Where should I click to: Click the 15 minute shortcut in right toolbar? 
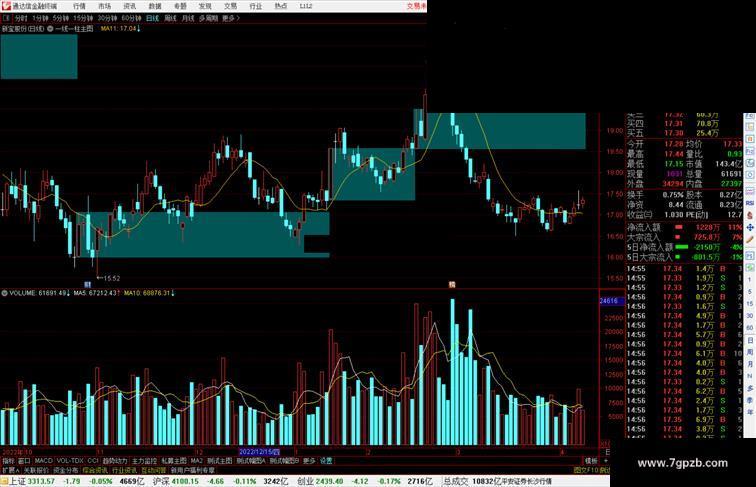pos(750,304)
